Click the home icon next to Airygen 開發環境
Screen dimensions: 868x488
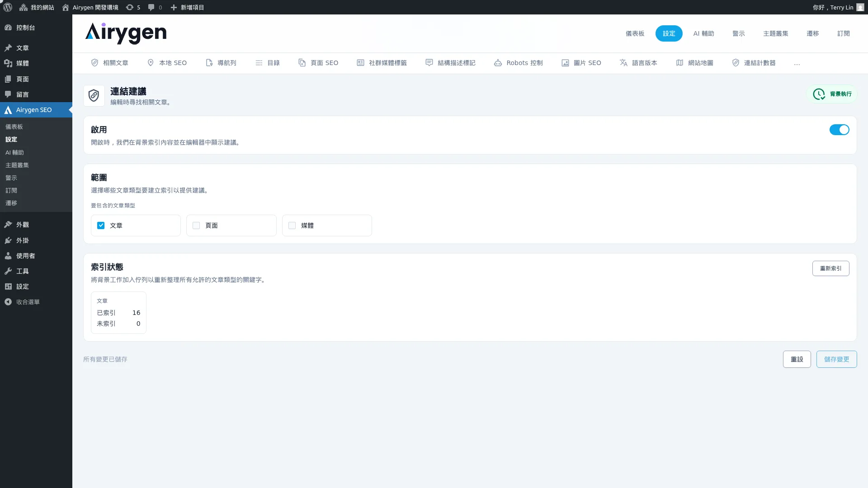[66, 7]
